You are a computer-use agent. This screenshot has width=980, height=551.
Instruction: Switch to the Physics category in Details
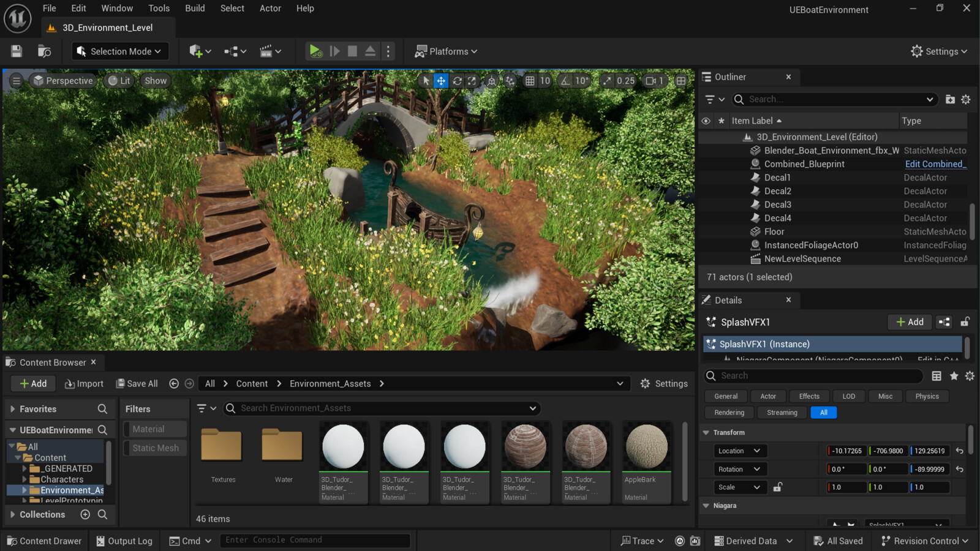click(927, 396)
